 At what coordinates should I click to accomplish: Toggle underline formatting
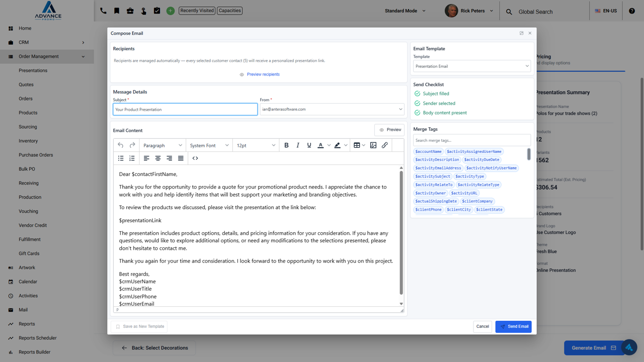point(309,145)
